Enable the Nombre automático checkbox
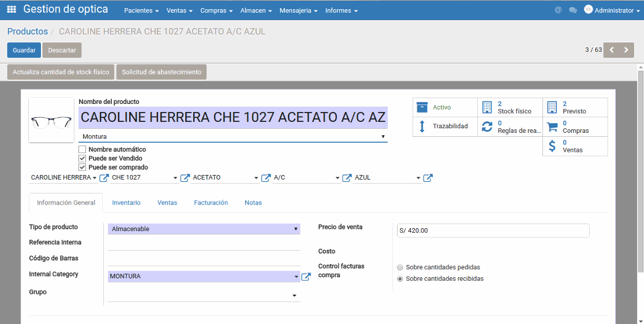The width and height of the screenshot is (644, 324). tap(83, 150)
